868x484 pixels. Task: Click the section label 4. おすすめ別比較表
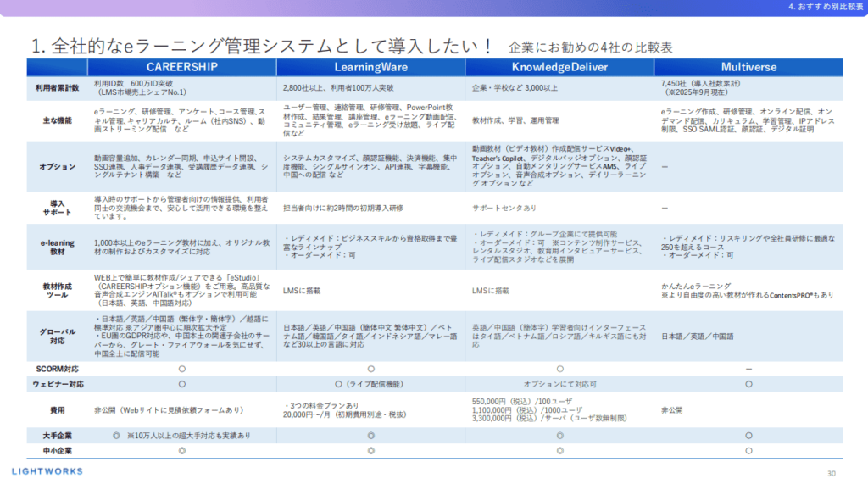pos(826,7)
